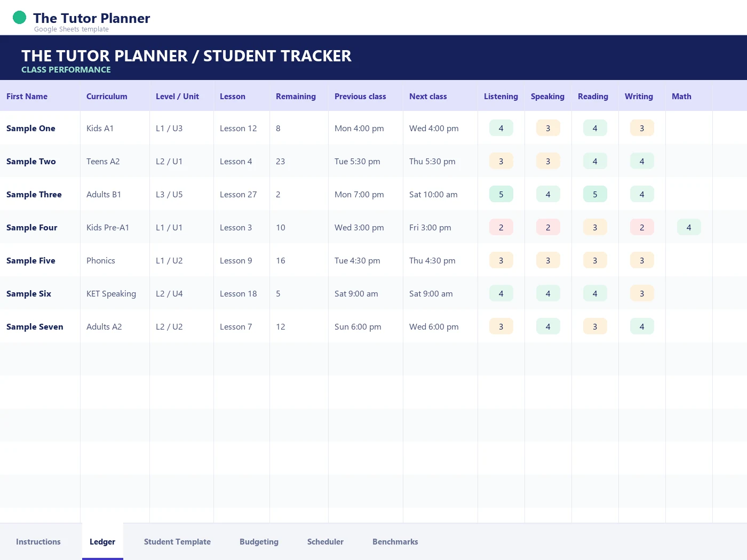Image resolution: width=747 pixels, height=560 pixels.
Task: Go to the Scheduler tab
Action: point(325,542)
